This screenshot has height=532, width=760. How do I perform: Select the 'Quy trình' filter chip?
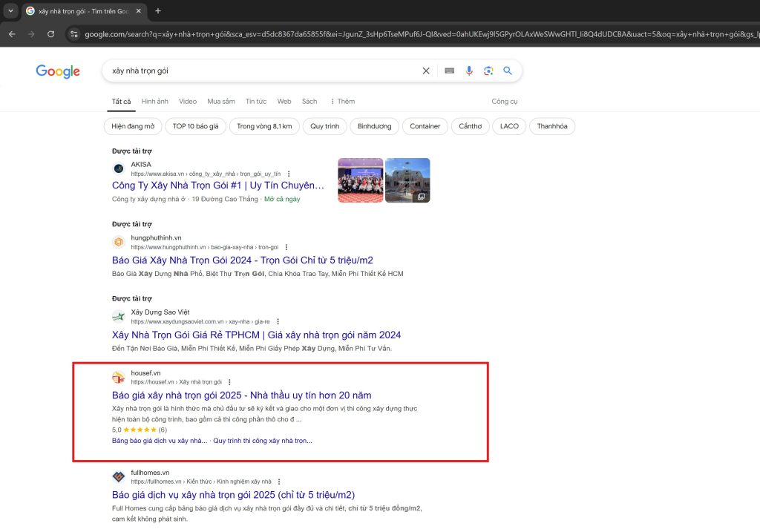point(325,126)
